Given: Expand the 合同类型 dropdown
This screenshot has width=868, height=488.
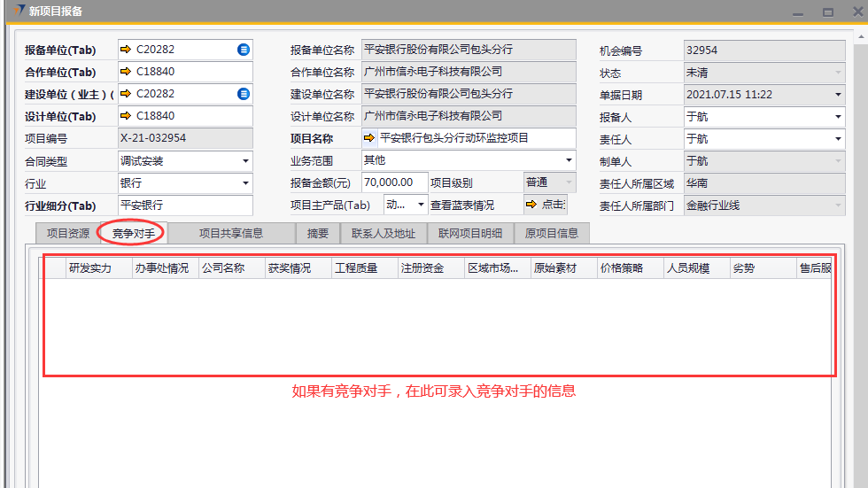Looking at the screenshot, I should tap(245, 161).
